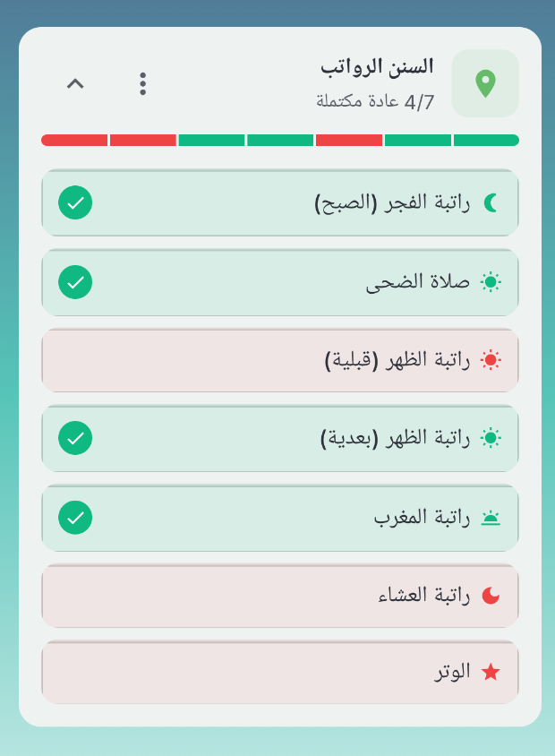The height and width of the screenshot is (756, 555).
Task: Mark راتبة العشاء as completed
Action: 278,595
